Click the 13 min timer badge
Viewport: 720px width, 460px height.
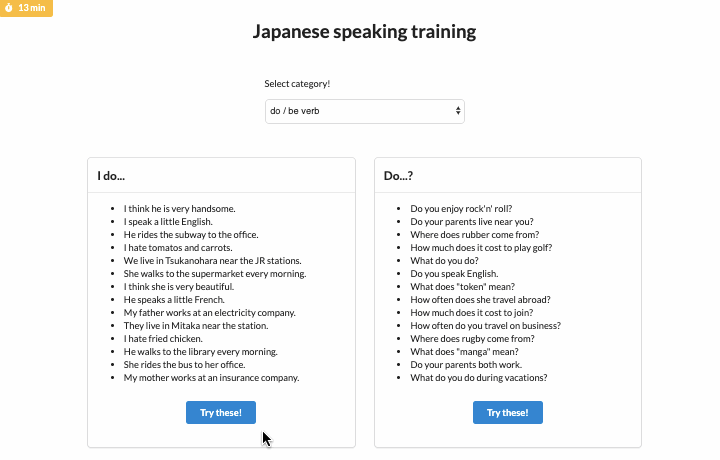(26, 7)
